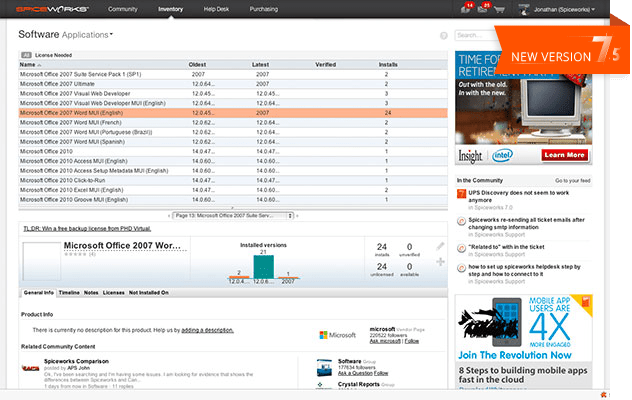Open the 'Spiceworks Comparison' community post

(x=76, y=361)
